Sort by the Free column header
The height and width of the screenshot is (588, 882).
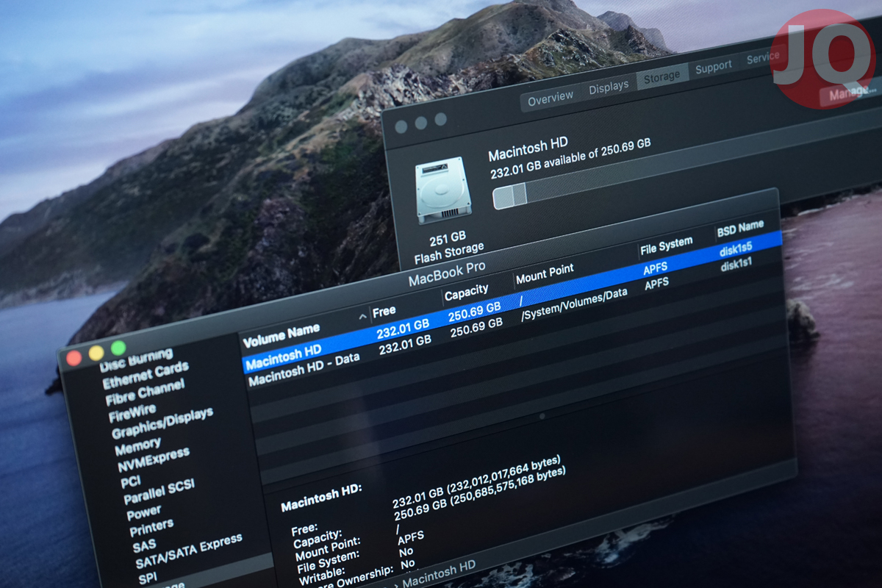384,312
